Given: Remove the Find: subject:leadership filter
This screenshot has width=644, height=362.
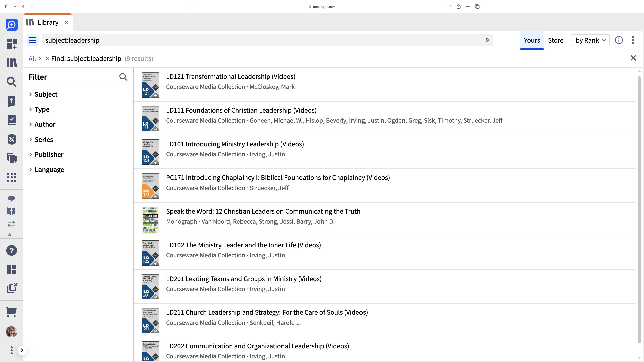Looking at the screenshot, I should pos(47,58).
